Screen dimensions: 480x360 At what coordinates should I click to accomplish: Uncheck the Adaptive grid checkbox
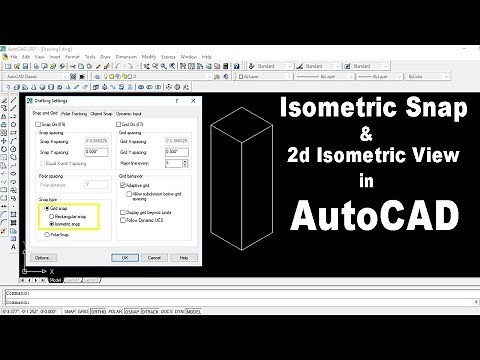coord(123,185)
